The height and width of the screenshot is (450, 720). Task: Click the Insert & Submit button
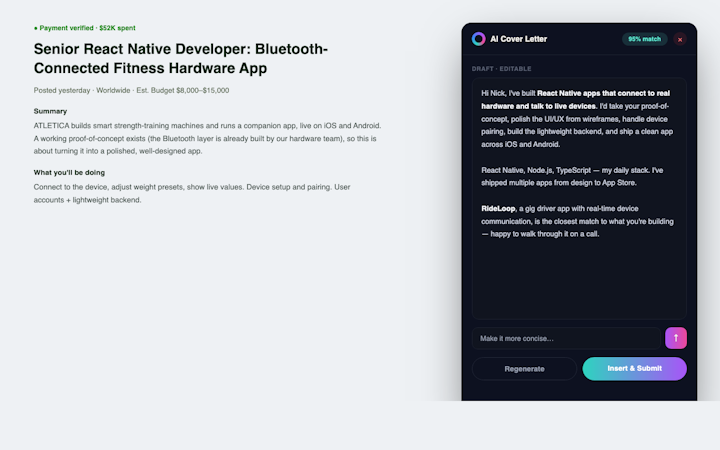point(634,369)
